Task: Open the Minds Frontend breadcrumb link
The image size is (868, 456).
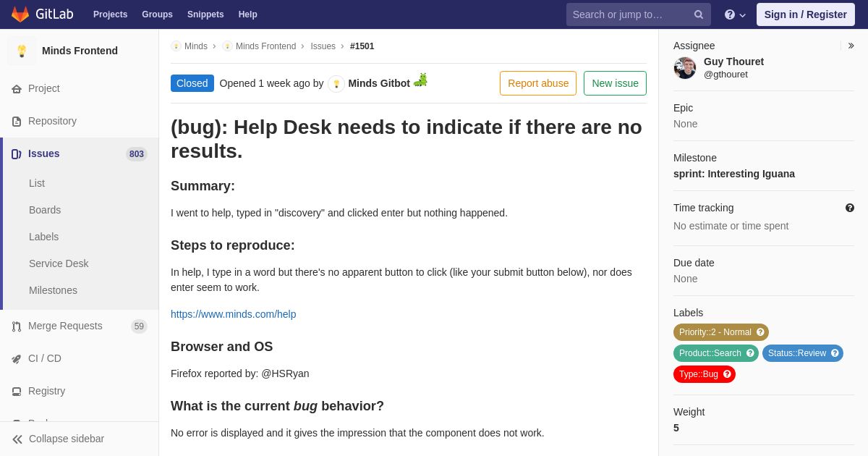Action: pyautogui.click(x=265, y=46)
